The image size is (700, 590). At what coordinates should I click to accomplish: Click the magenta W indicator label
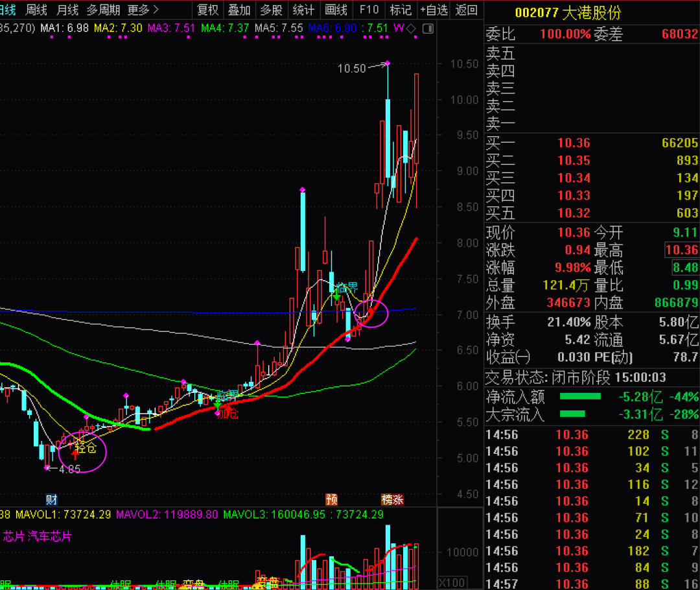click(x=399, y=28)
